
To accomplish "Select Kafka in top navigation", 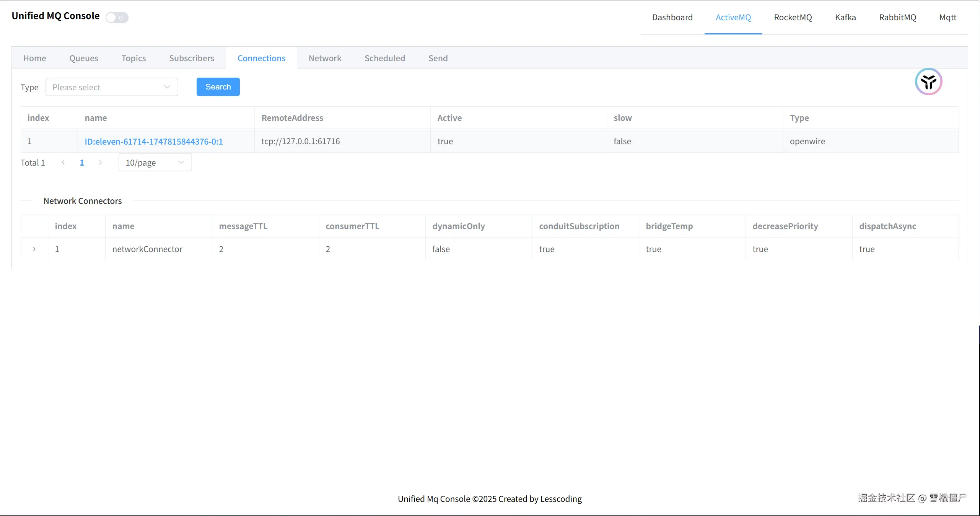I will click(x=845, y=18).
